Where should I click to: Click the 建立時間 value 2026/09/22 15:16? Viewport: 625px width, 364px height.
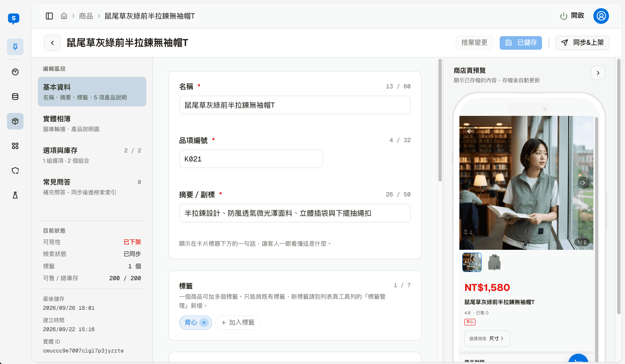click(x=69, y=329)
